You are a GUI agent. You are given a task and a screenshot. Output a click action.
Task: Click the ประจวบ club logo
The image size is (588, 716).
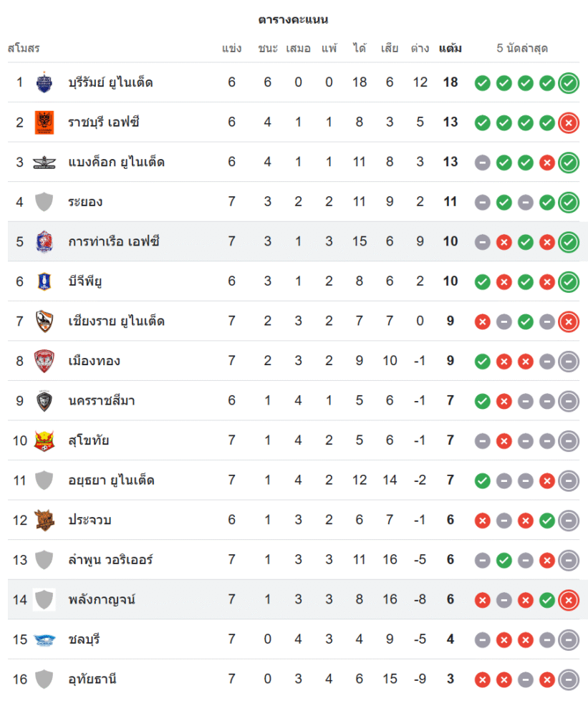[44, 520]
